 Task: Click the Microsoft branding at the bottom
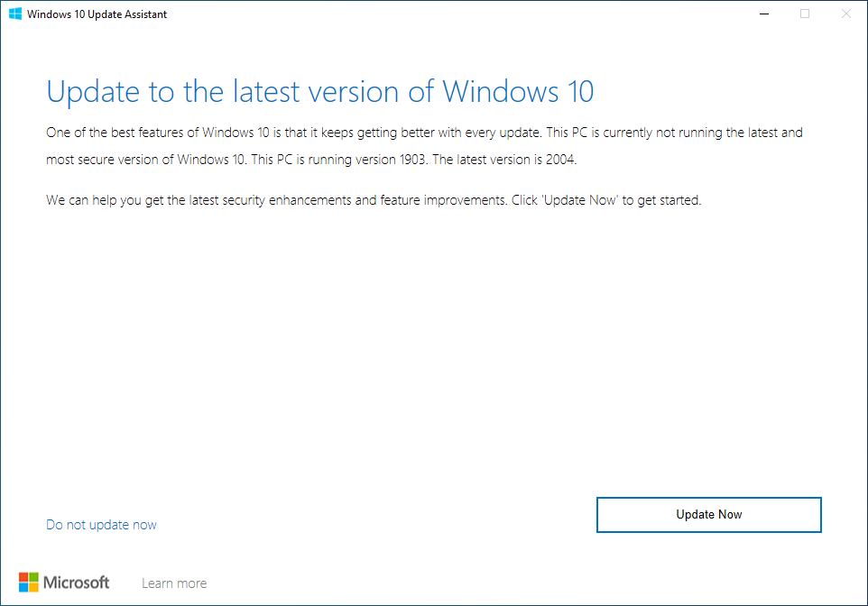point(65,582)
